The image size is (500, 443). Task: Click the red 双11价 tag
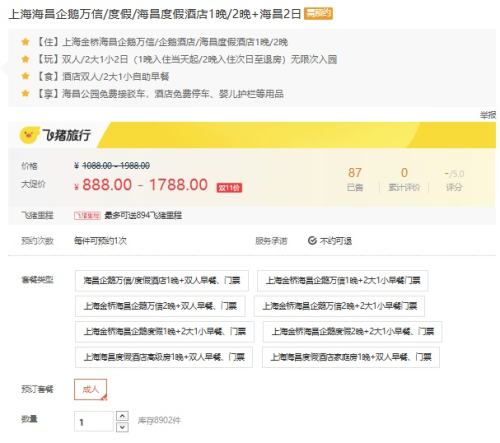[229, 188]
